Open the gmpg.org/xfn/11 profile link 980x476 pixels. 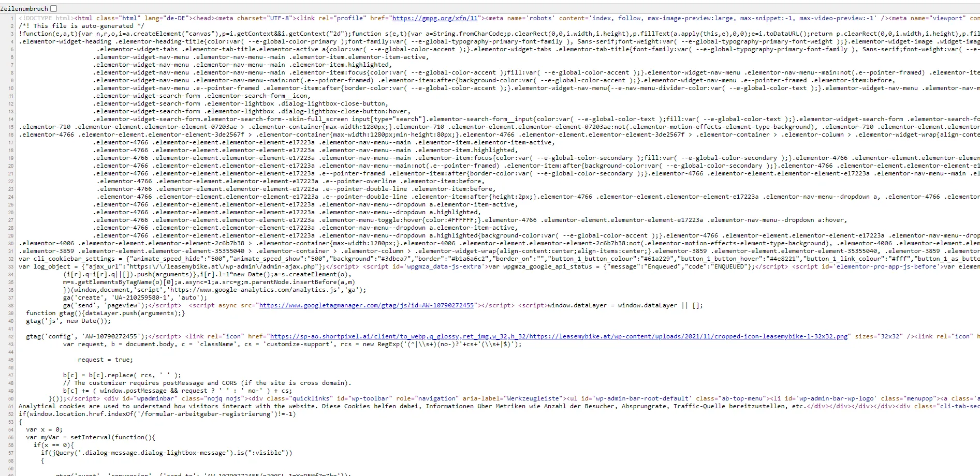(x=435, y=18)
